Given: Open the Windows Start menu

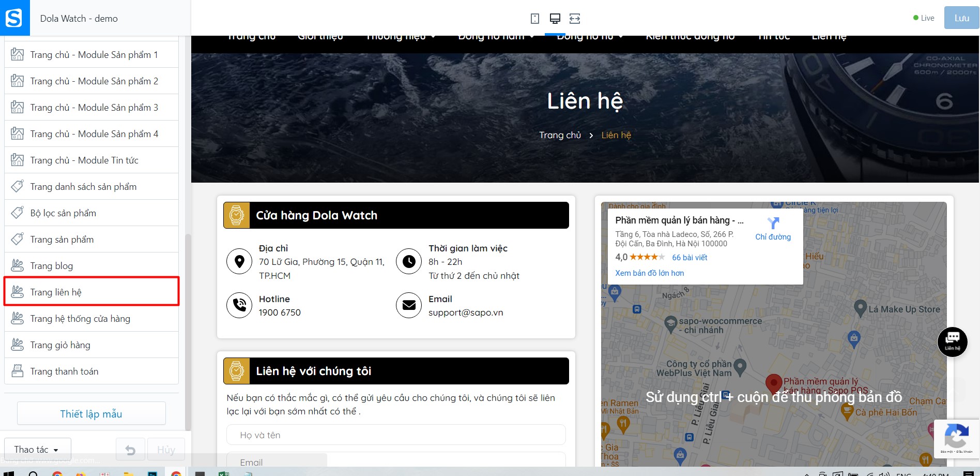Looking at the screenshot, I should point(9,473).
